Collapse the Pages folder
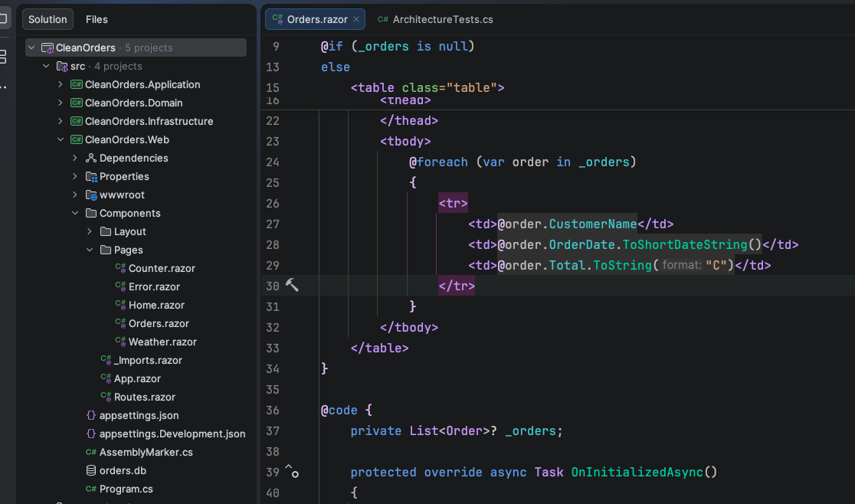The width and height of the screenshot is (855, 504). coord(90,250)
